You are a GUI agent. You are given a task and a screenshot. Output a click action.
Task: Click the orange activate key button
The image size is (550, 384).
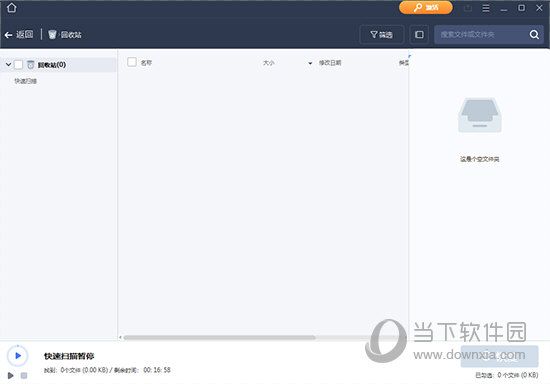[425, 7]
